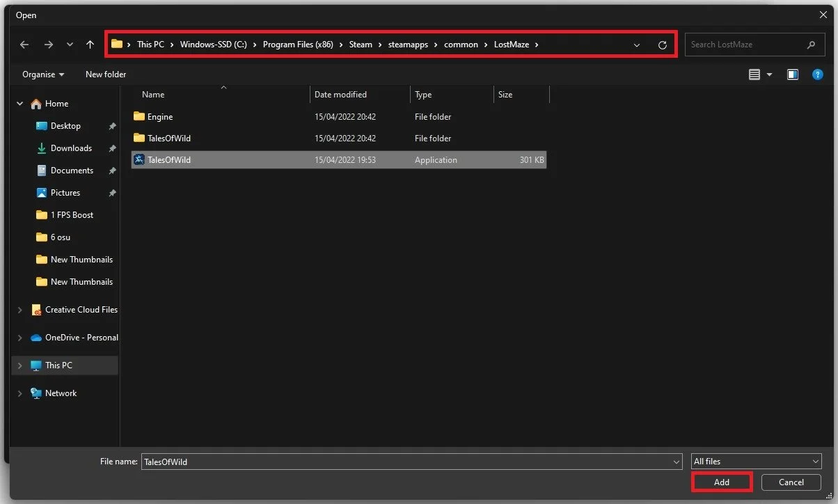Click the Engine folder icon
The image size is (838, 504).
tap(139, 116)
